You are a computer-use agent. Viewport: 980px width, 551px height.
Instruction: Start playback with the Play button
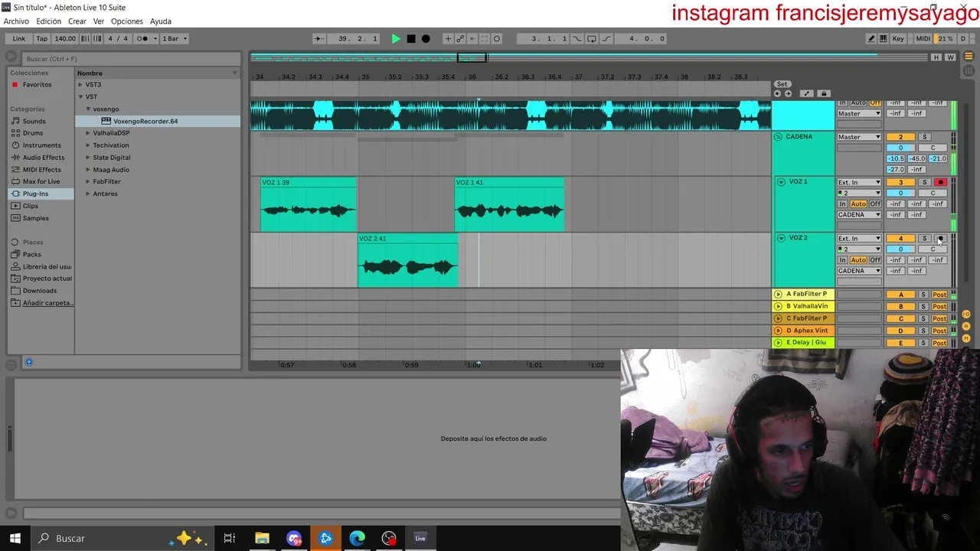click(396, 38)
